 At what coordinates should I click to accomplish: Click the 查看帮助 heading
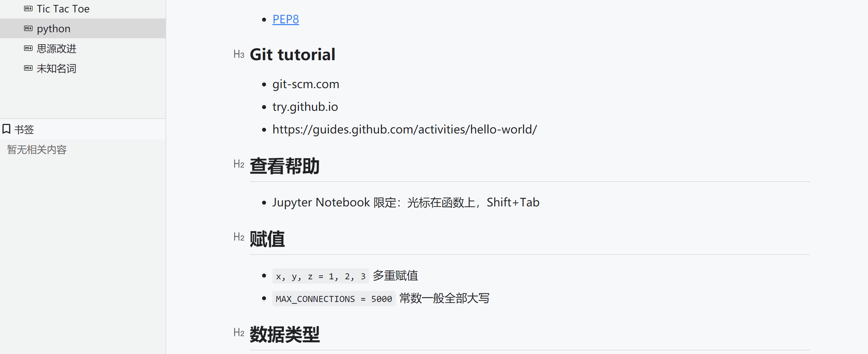(x=285, y=166)
